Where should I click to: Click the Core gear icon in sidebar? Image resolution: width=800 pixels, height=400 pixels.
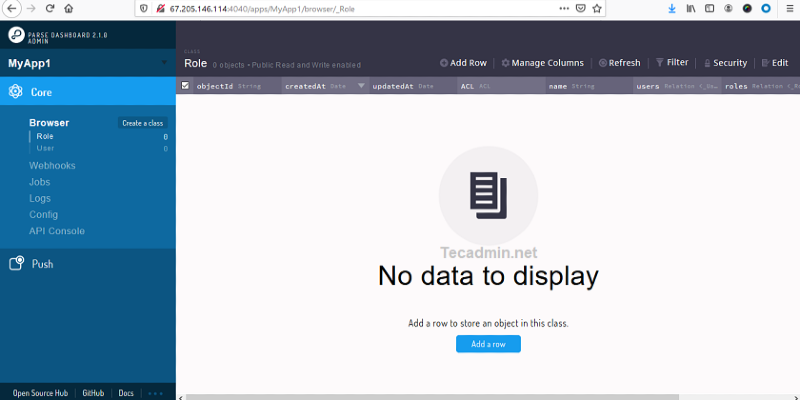pos(15,92)
